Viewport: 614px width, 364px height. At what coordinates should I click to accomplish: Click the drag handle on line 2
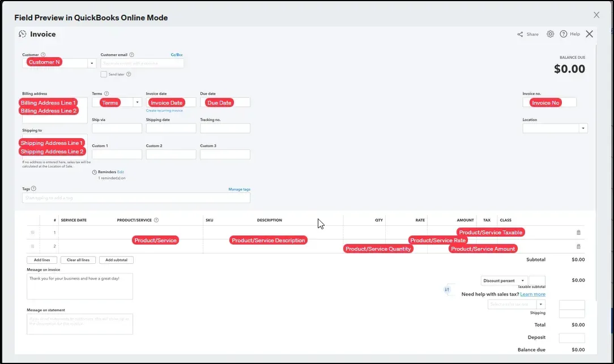pyautogui.click(x=32, y=247)
